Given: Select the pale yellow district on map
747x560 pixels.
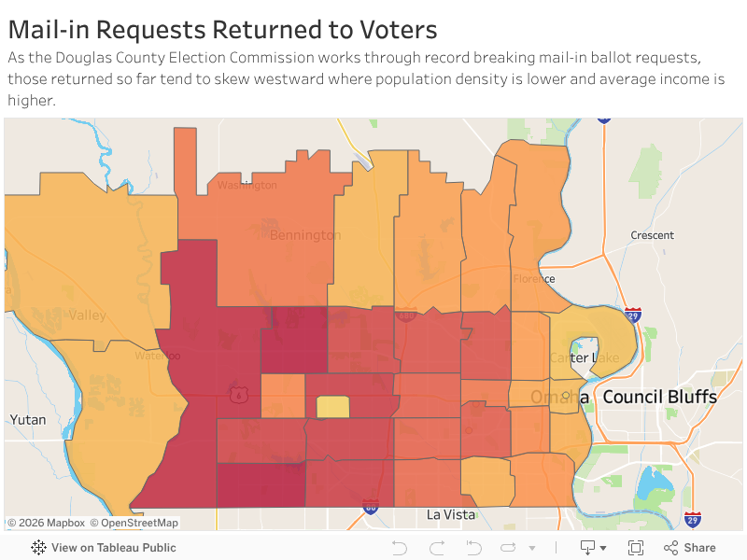Looking at the screenshot, I should 332,407.
